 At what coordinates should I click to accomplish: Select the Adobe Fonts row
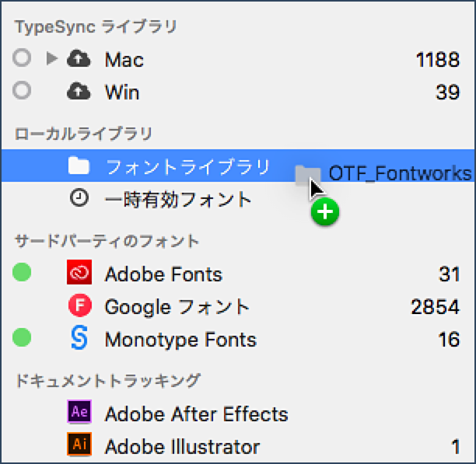click(x=238, y=273)
